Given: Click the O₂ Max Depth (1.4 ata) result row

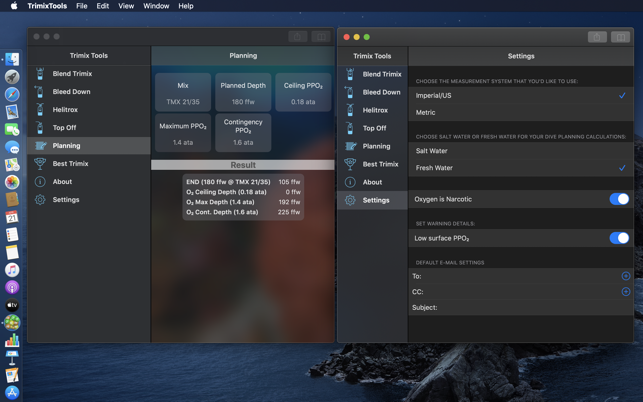Looking at the screenshot, I should (243, 202).
